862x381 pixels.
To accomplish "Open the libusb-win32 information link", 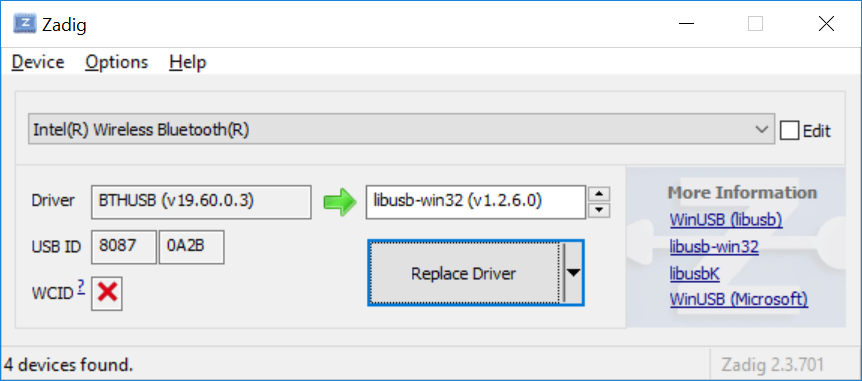I will [714, 246].
